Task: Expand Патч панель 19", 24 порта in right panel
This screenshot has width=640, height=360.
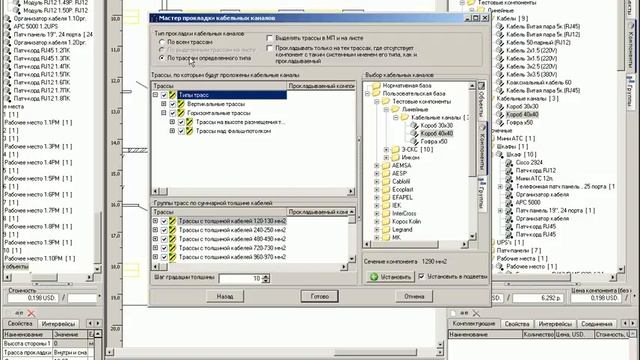Action: (500, 211)
